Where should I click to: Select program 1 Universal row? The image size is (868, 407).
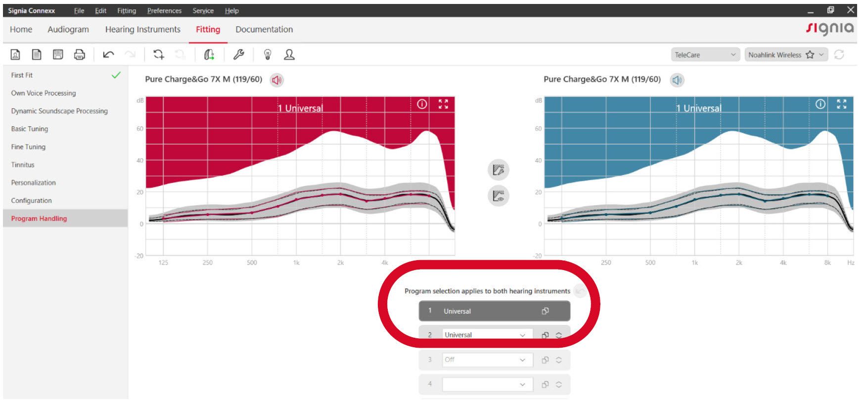pos(495,311)
